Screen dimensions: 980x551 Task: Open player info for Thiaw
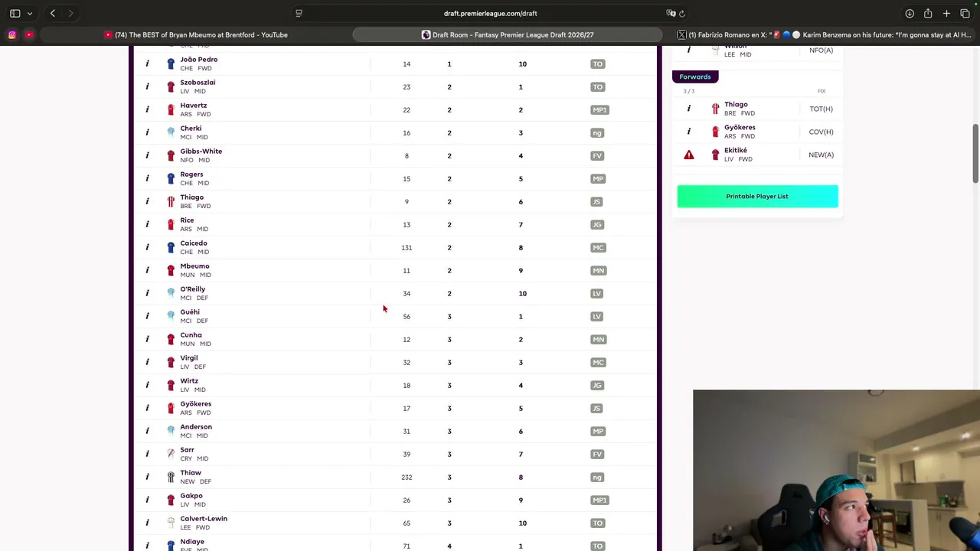pyautogui.click(x=147, y=477)
